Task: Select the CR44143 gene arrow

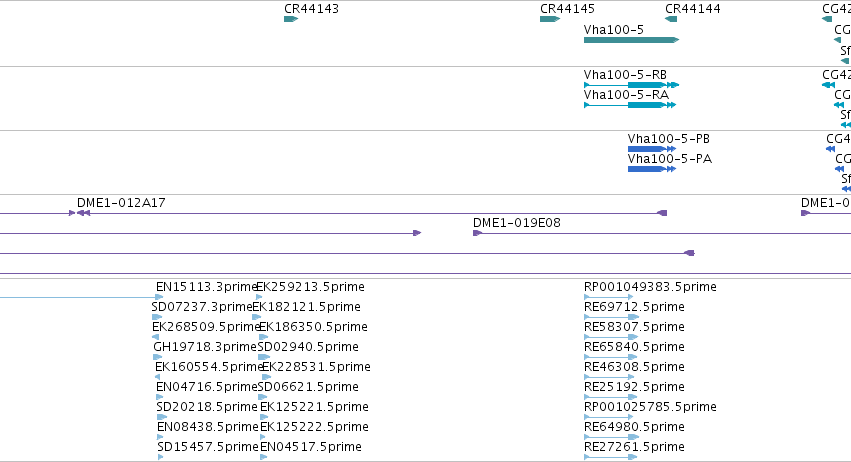Action: (291, 19)
